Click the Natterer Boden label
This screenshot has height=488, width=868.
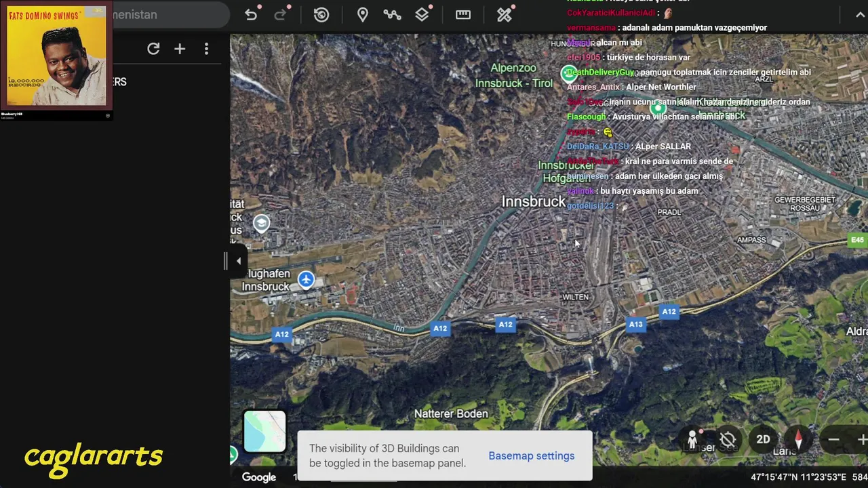[451, 413]
